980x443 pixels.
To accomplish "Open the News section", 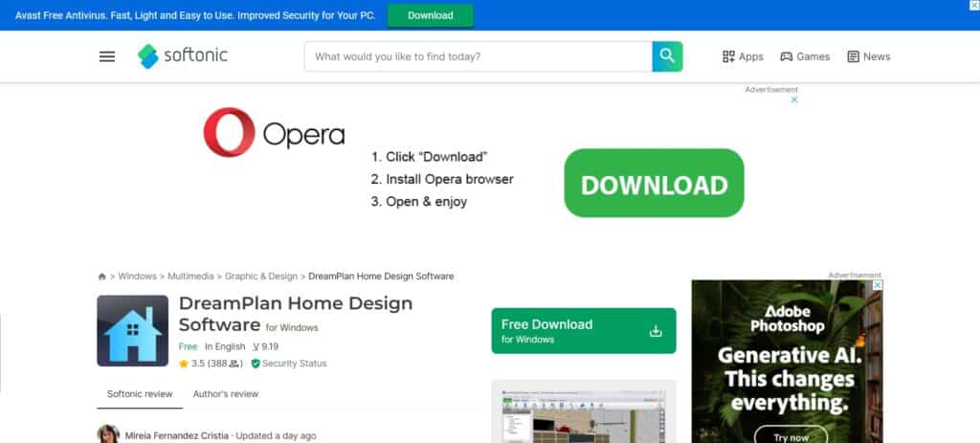I will click(869, 56).
